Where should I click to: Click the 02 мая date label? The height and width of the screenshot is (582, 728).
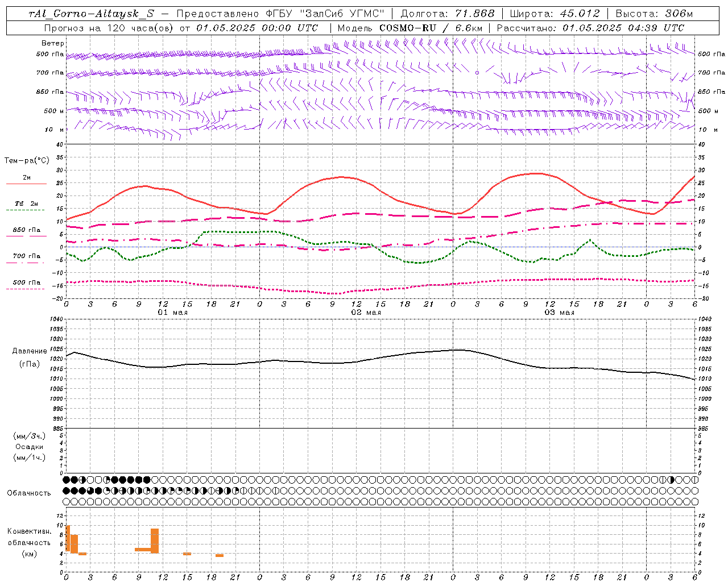pyautogui.click(x=366, y=313)
